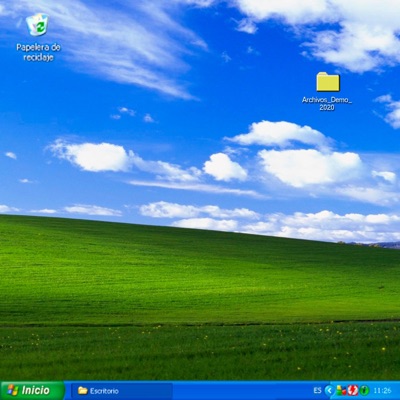Click the ES language indicator

point(317,390)
